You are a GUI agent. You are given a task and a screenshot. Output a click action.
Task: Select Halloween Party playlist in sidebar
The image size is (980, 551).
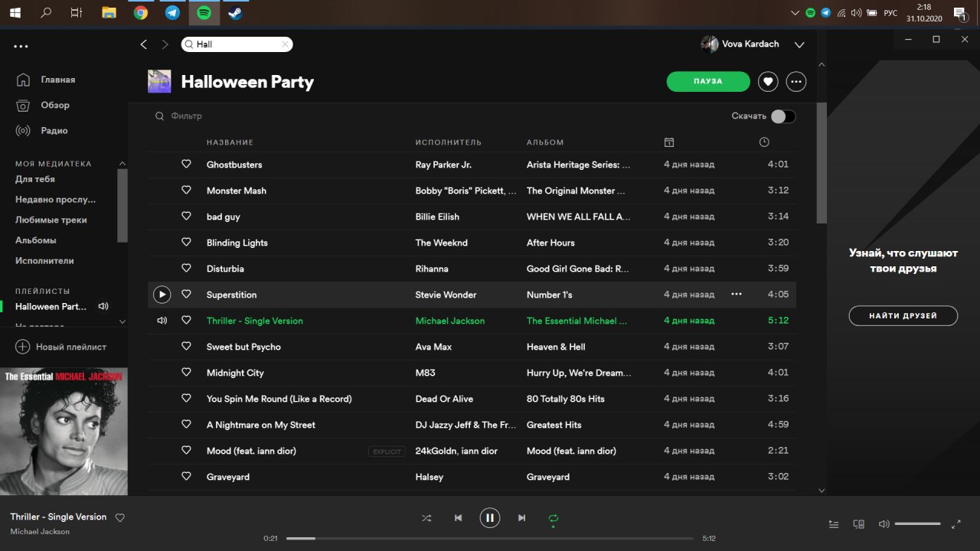point(51,307)
